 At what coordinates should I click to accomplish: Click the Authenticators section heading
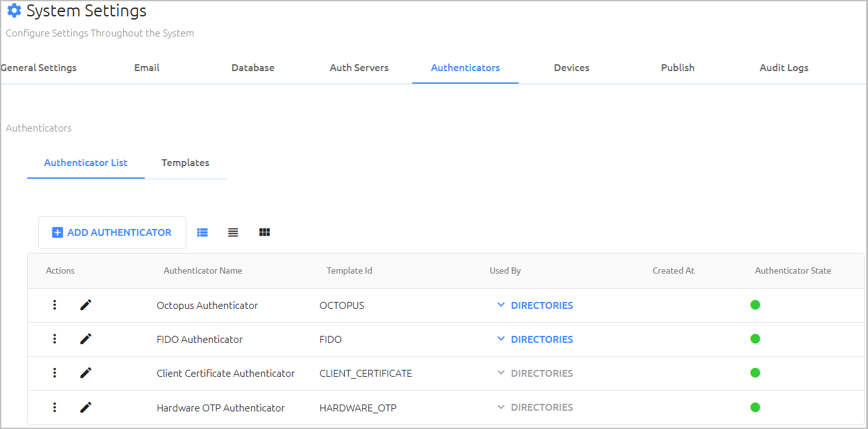(38, 128)
